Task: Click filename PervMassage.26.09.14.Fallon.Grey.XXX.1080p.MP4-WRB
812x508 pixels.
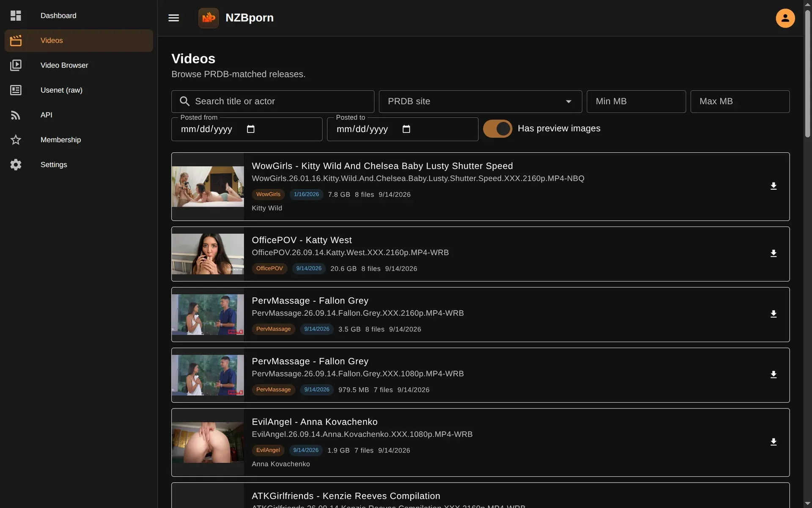Action: click(x=358, y=374)
